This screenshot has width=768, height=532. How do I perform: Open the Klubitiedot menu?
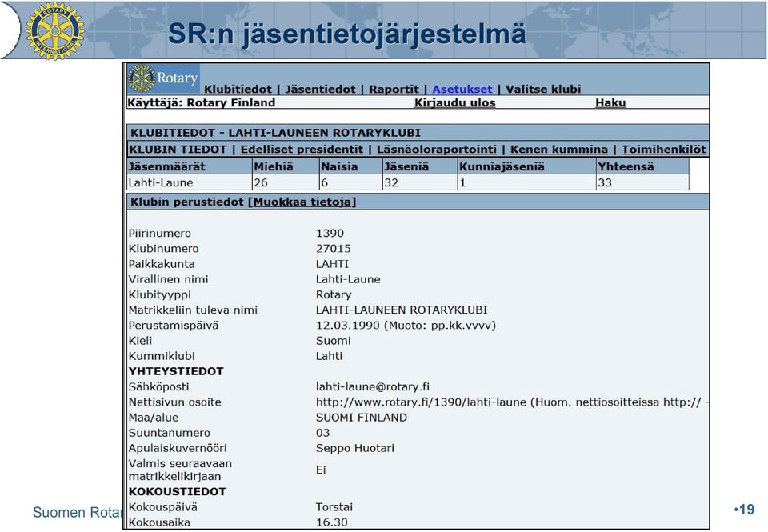[238, 89]
